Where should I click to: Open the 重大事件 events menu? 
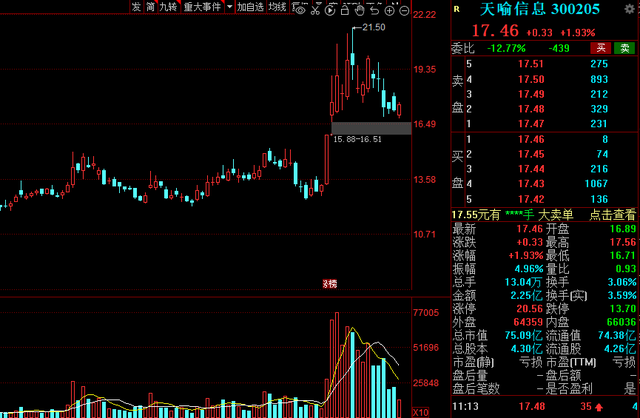(202, 7)
